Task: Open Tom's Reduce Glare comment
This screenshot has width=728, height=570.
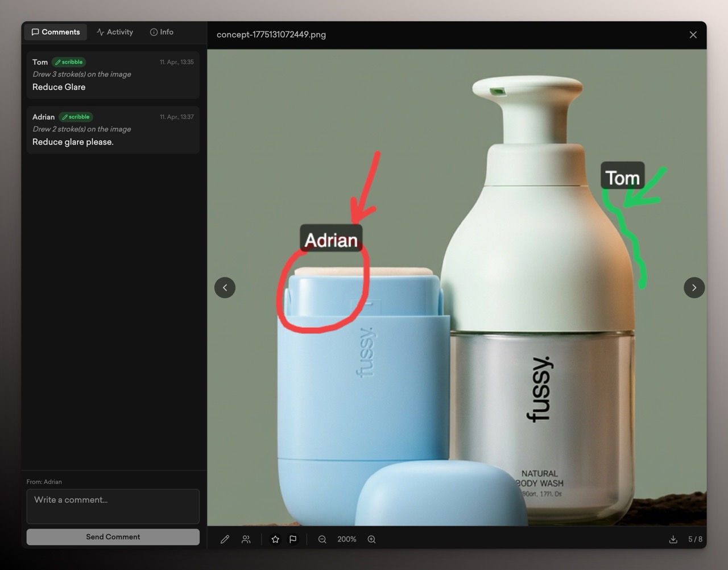Action: click(113, 75)
